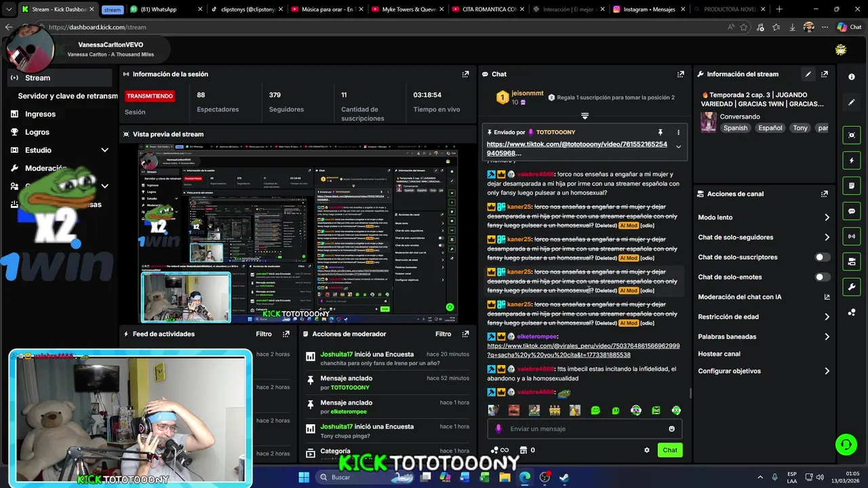Viewport: 868px width, 488px height.
Task: Open Modo lento settings
Action: (x=763, y=218)
